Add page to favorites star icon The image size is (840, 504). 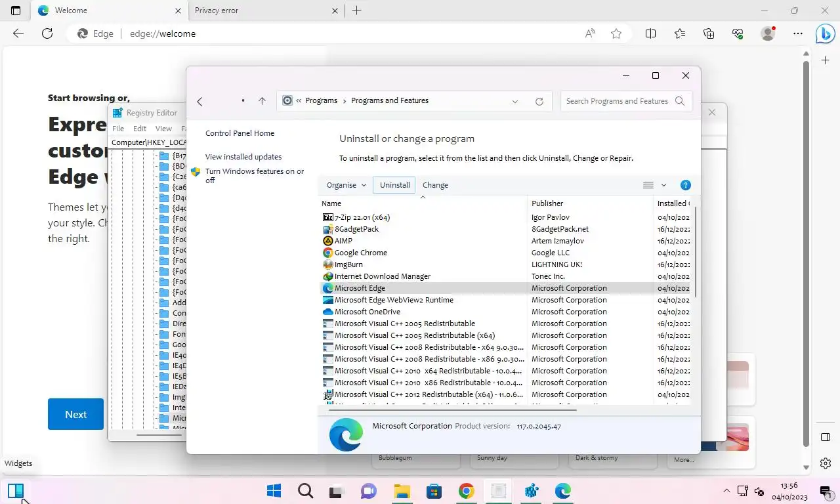click(616, 33)
